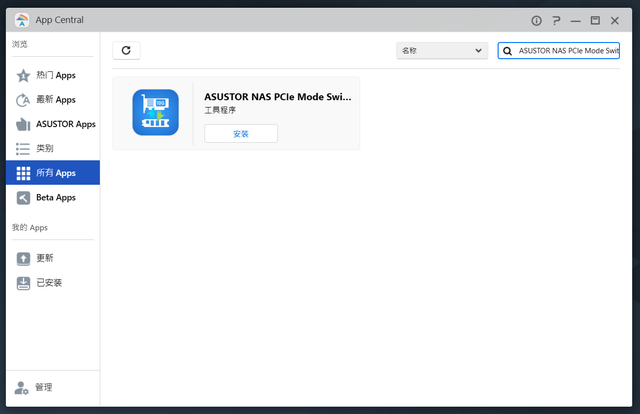This screenshot has height=414, width=640.
Task: Open 管理 management at the sidebar bottom
Action: tap(53, 387)
